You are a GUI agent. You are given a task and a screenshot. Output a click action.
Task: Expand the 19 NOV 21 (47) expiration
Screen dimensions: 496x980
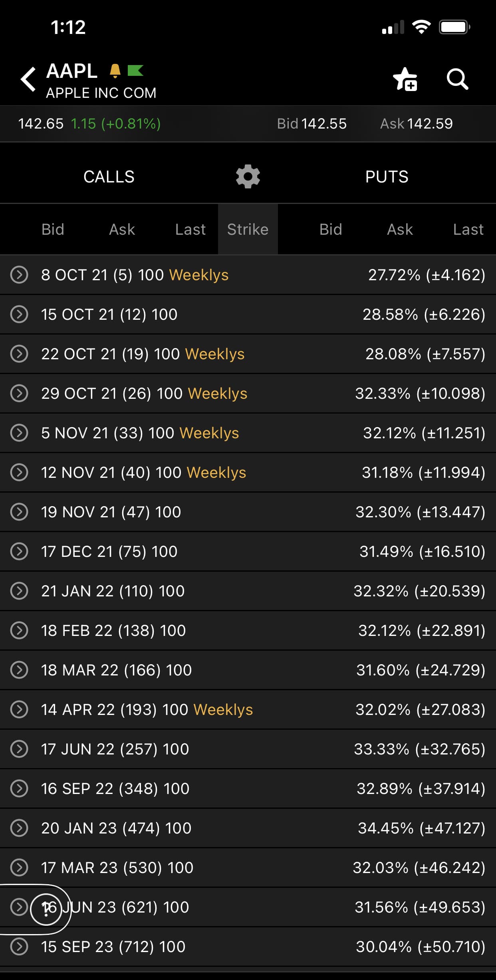(19, 512)
